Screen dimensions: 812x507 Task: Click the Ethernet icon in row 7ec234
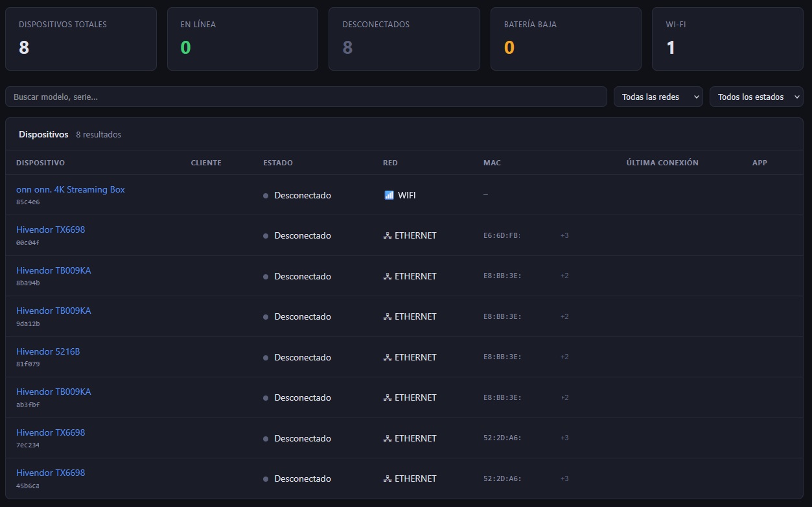point(388,438)
